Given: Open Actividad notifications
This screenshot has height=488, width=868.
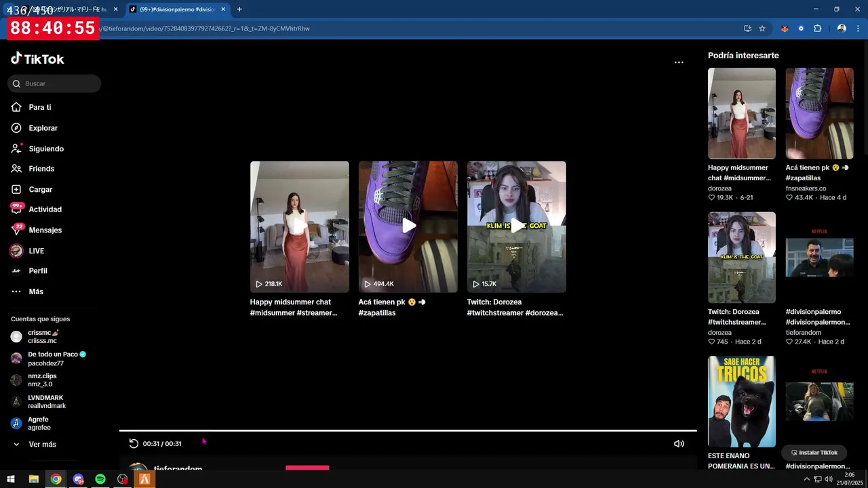Looking at the screenshot, I should tap(36, 209).
